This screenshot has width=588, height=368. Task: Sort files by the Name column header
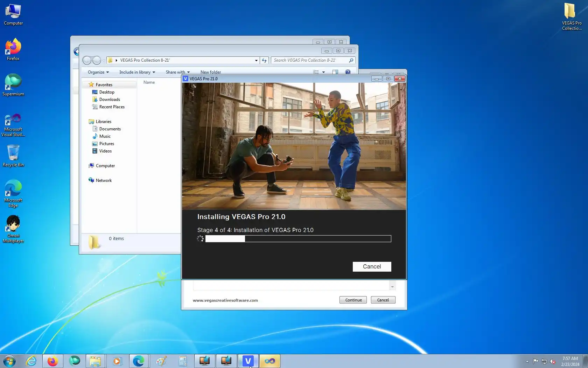[x=149, y=82]
